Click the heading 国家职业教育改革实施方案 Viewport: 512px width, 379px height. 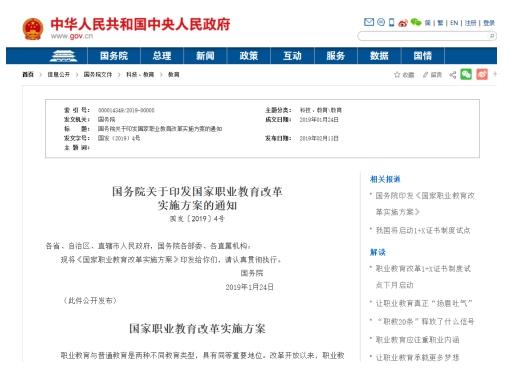coord(197,329)
